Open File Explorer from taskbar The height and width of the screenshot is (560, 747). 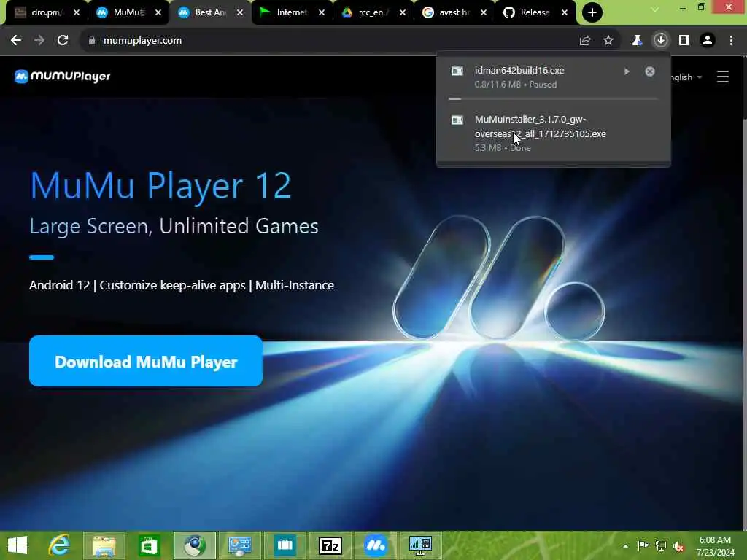104,545
